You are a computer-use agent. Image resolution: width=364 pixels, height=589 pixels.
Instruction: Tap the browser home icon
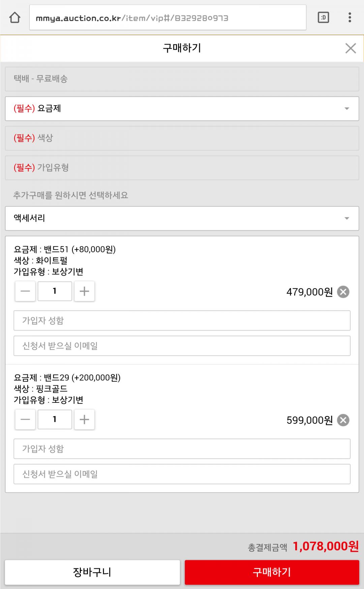14,18
